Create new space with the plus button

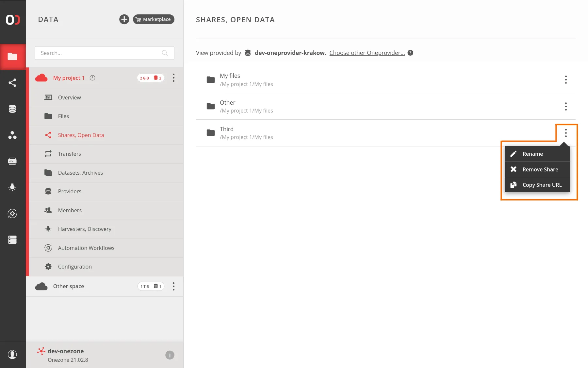[124, 19]
